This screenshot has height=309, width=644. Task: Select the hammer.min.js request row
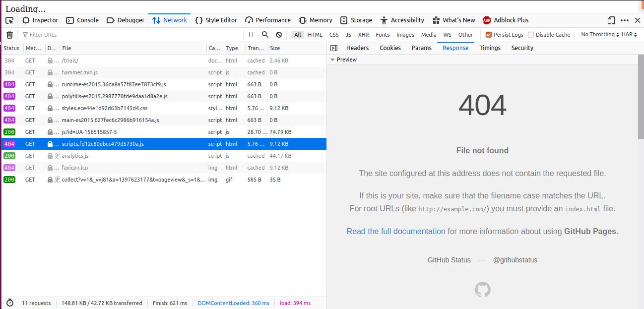[164, 72]
